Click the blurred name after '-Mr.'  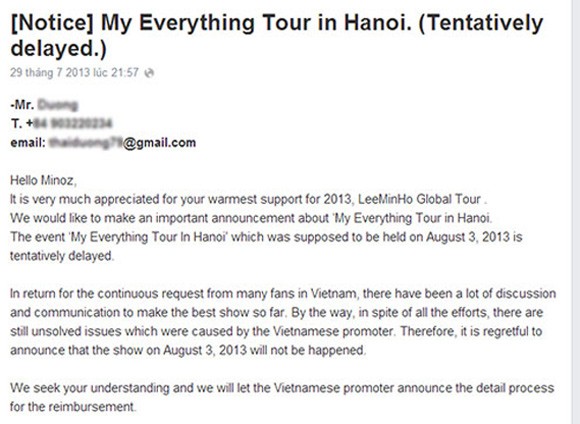click(x=58, y=105)
